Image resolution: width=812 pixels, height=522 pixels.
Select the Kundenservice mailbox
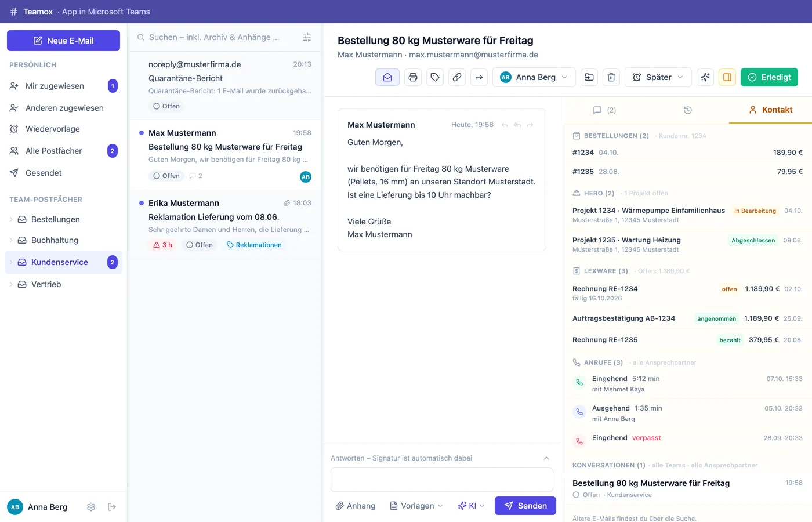click(64, 262)
